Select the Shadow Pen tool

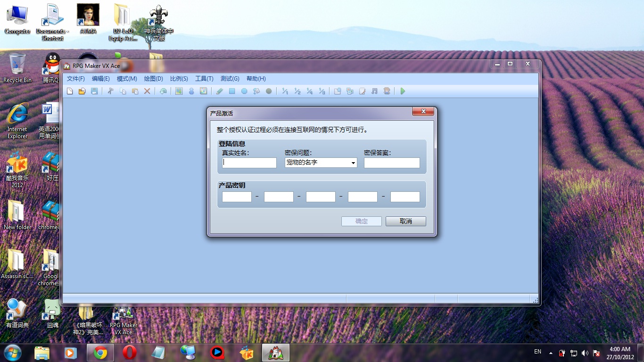[x=269, y=91]
